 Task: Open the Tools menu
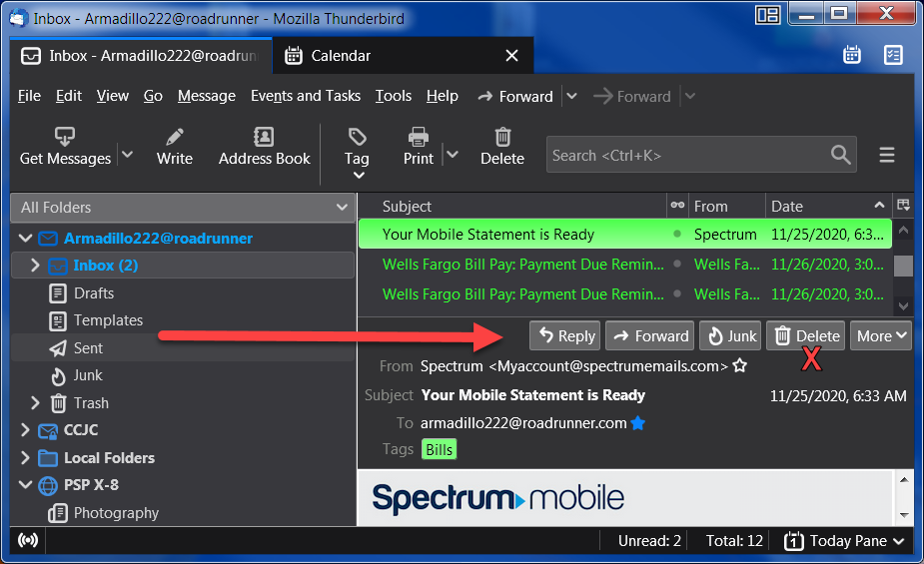pos(393,96)
